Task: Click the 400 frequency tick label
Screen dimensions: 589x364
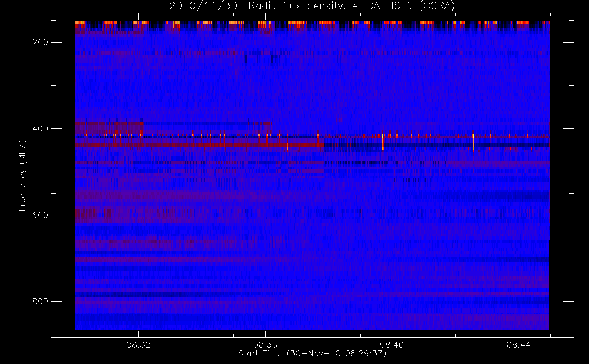Action: pyautogui.click(x=40, y=129)
